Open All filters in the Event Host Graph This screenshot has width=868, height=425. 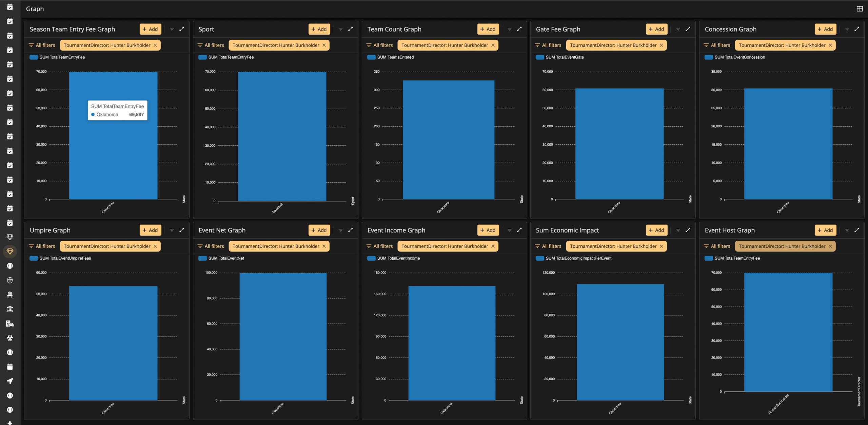(717, 246)
